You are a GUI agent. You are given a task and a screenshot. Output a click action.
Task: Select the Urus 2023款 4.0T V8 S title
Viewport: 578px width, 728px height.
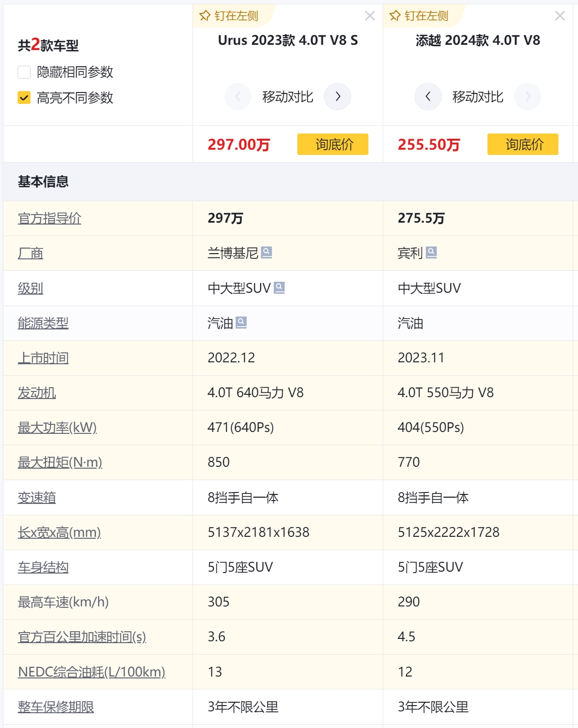288,41
